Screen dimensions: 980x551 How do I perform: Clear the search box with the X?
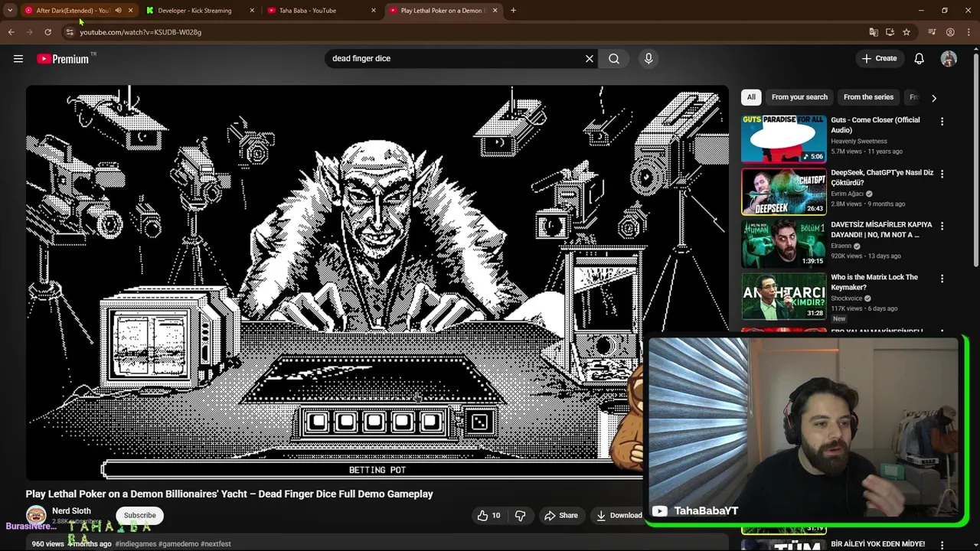point(590,58)
